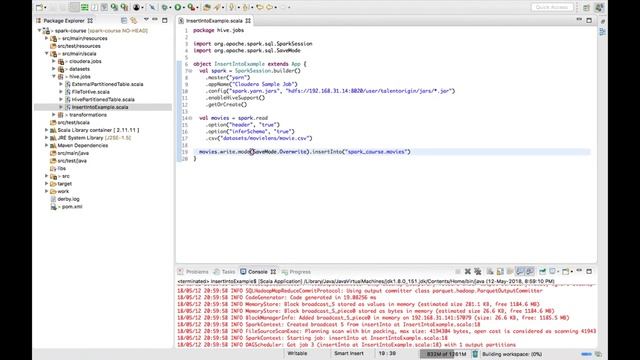Image resolution: width=640 pixels, height=360 pixels.
Task: Click the New file wizard toolbar icon
Action: pyautogui.click(x=40, y=7)
